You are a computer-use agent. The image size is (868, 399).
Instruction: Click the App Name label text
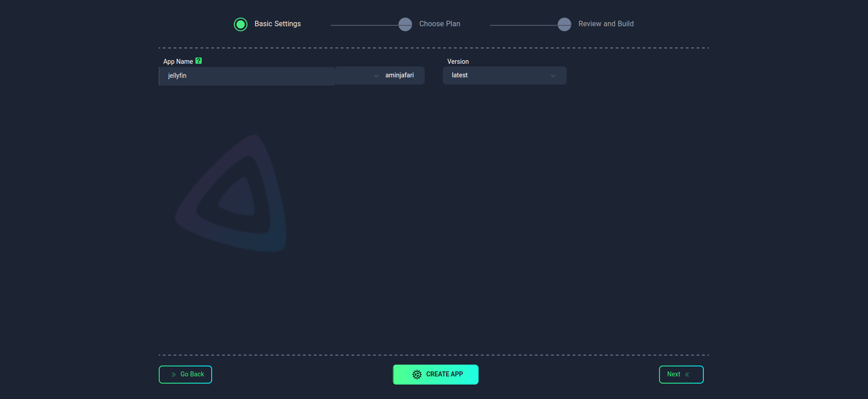click(178, 62)
